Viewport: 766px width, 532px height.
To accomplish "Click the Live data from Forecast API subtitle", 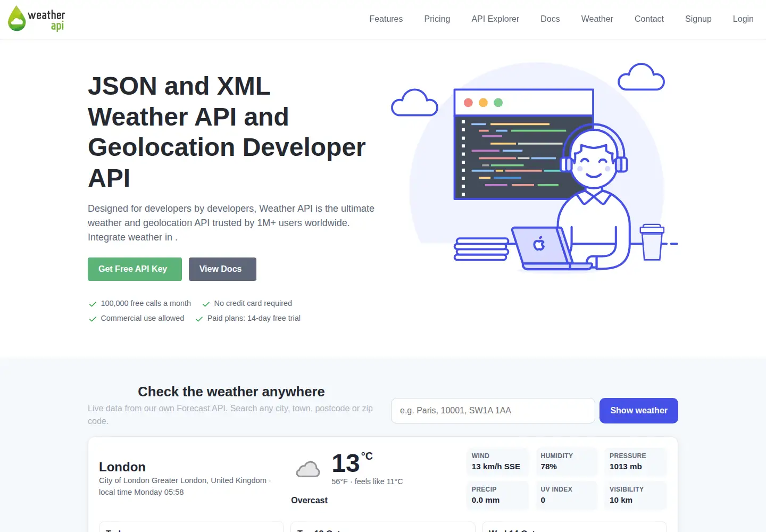I will point(231,415).
